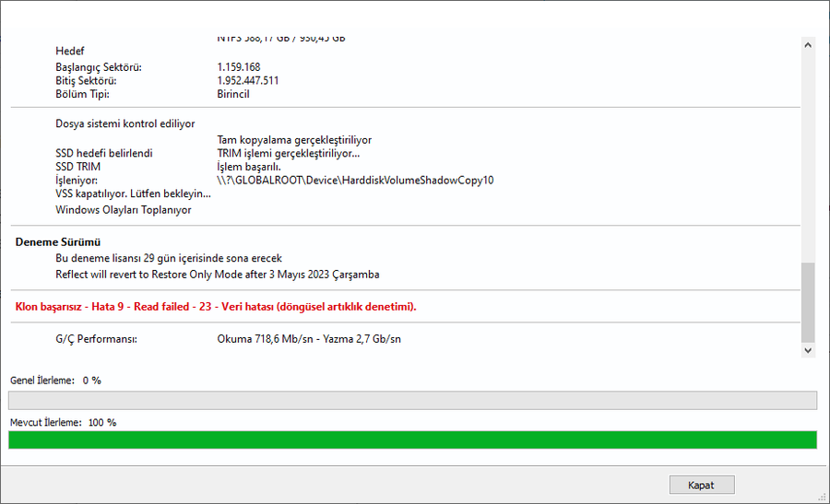The height and width of the screenshot is (504, 830).
Task: Click the scroll down arrow in log
Action: coord(808,350)
